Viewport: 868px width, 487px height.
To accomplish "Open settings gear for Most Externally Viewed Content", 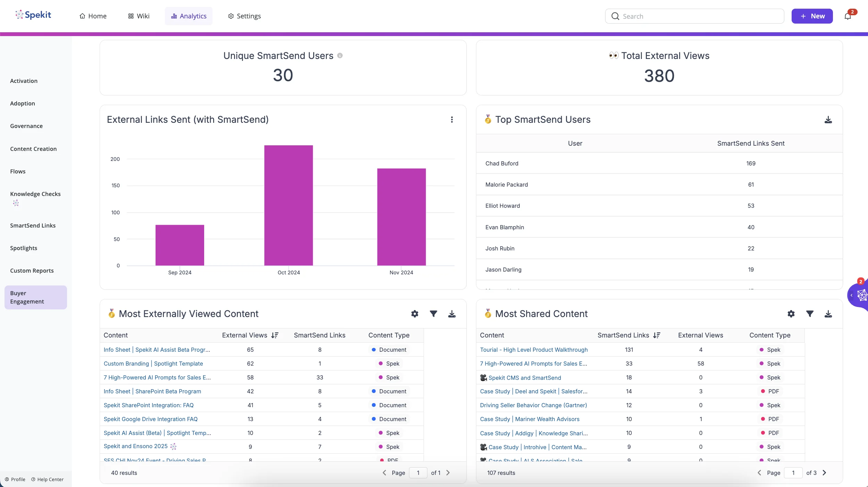I will [x=415, y=314].
